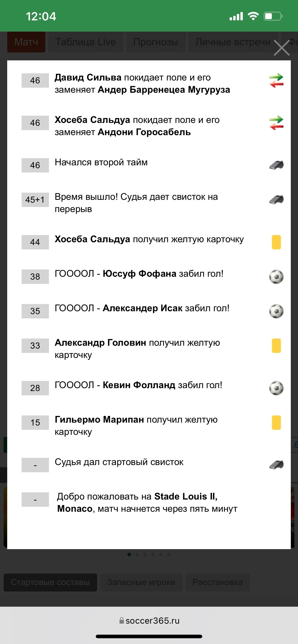Click substitution arrows icon for Давид Сильва
Image resolution: width=298 pixels, height=644 pixels.
[276, 80]
